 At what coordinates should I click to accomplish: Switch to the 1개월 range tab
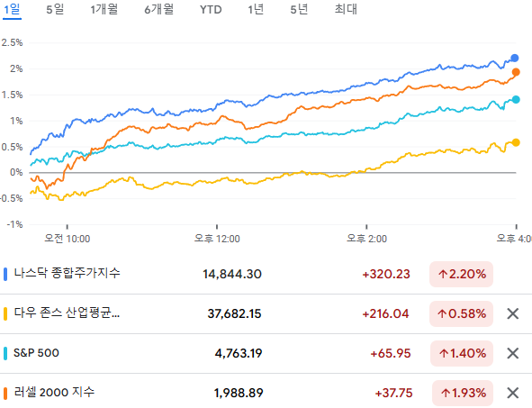point(104,9)
